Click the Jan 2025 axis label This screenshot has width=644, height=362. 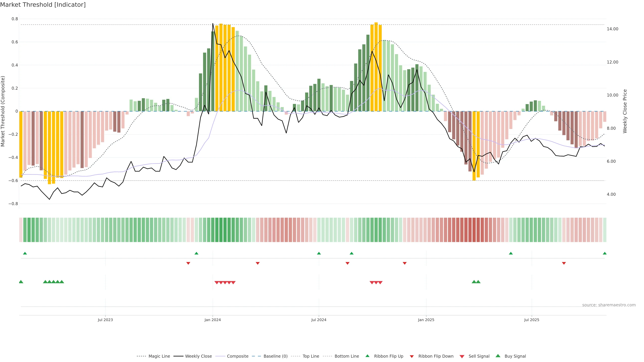[x=426, y=320]
